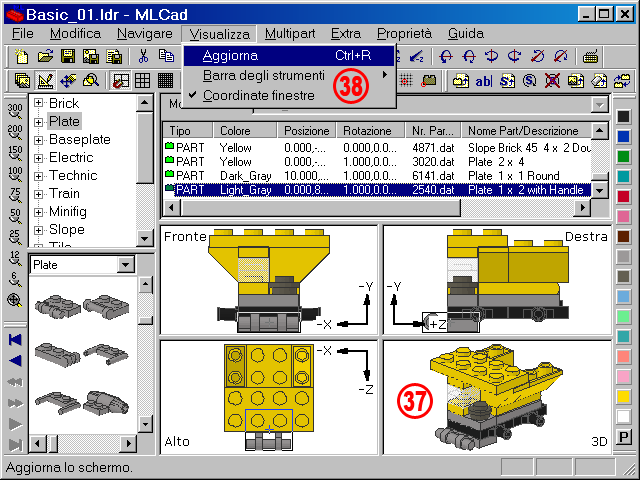Save the model with the floppy icon
640x480 pixels.
(x=68, y=56)
